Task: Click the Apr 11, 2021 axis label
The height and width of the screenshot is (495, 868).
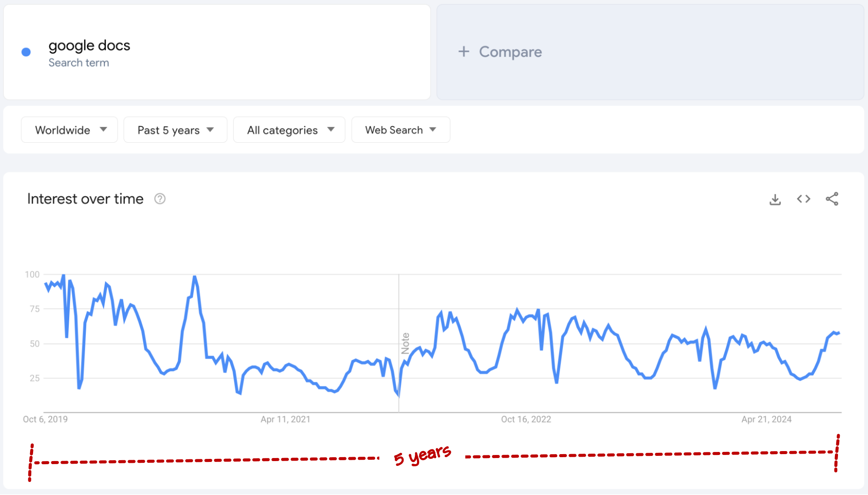Action: [x=286, y=419]
